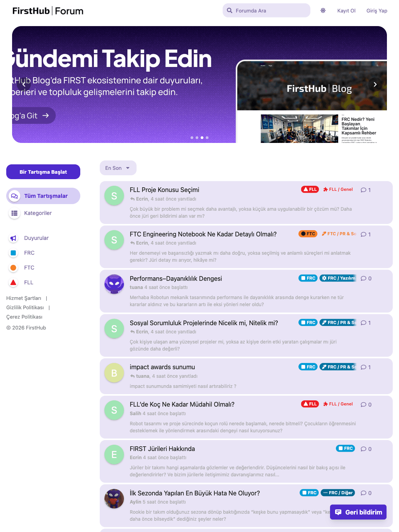Viewport: 399px width, 532px height.
Task: Open the En Son sort dropdown
Action: click(x=118, y=168)
